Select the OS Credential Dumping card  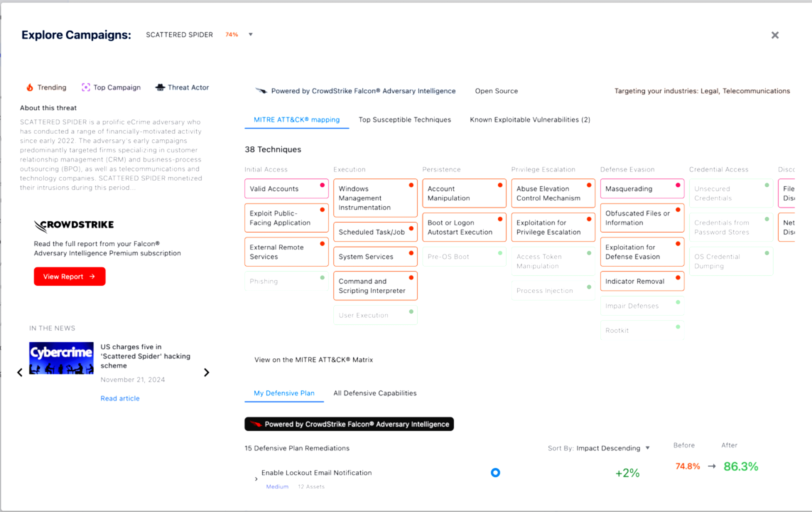731,262
